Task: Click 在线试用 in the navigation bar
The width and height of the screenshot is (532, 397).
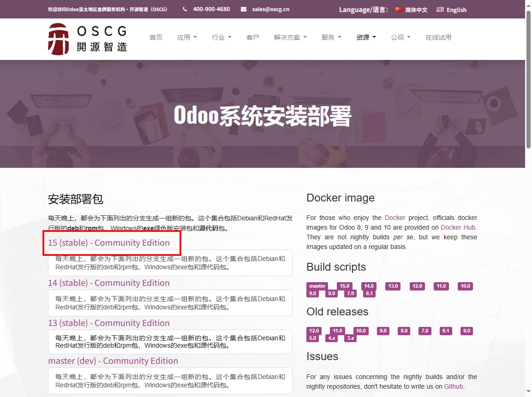Action: (x=438, y=37)
